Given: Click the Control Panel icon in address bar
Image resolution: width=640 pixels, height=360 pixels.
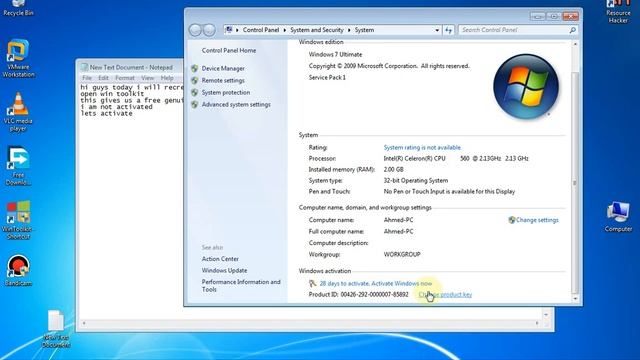Looking at the screenshot, I should [229, 30].
